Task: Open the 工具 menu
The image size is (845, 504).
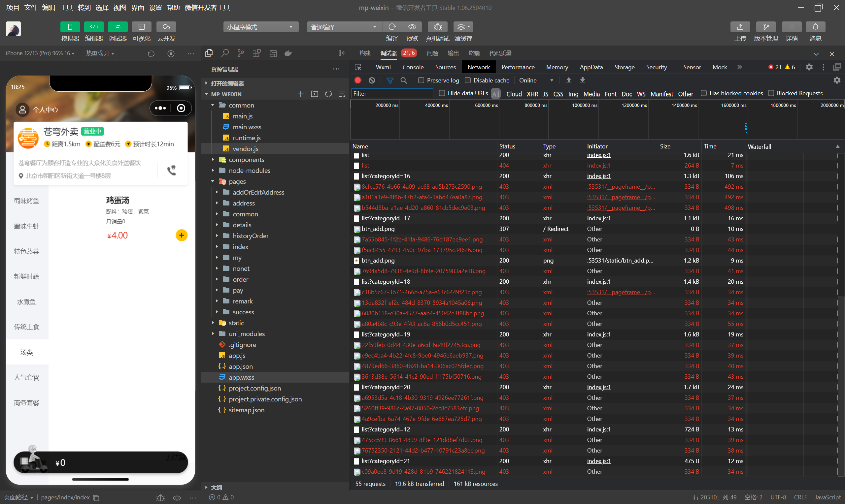Action: click(x=66, y=8)
